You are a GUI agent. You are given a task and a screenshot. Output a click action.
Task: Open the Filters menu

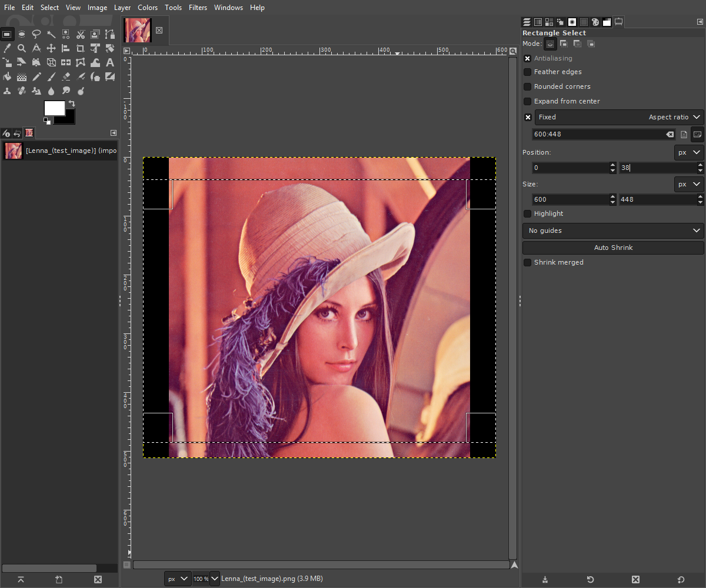click(x=198, y=8)
